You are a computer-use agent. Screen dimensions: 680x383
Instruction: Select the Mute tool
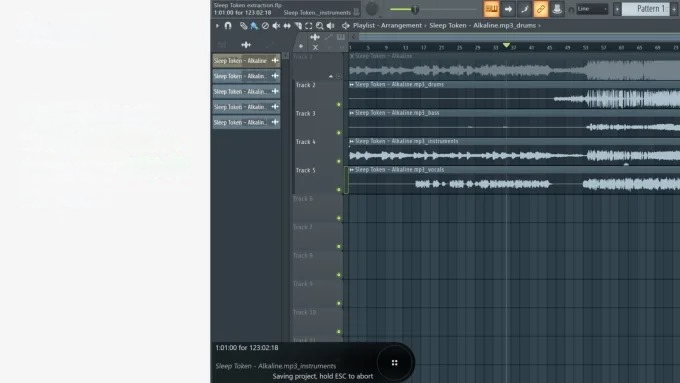coord(276,26)
